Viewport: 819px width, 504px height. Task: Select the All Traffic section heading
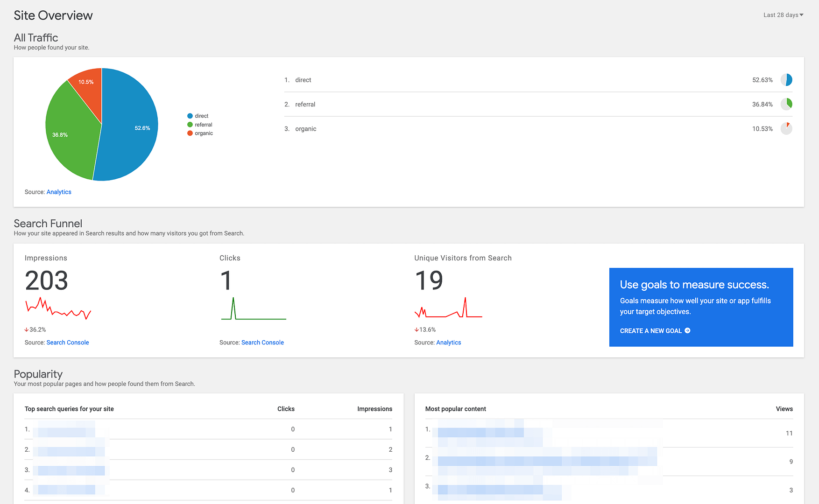pos(36,38)
